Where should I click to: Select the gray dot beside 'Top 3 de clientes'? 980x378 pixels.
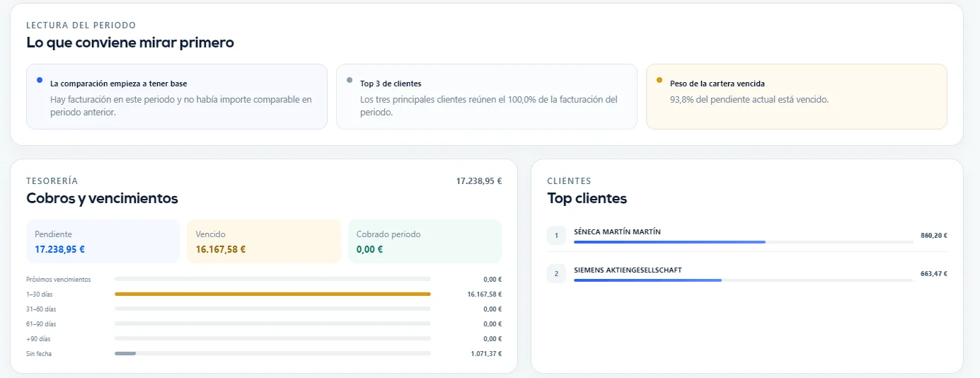350,80
